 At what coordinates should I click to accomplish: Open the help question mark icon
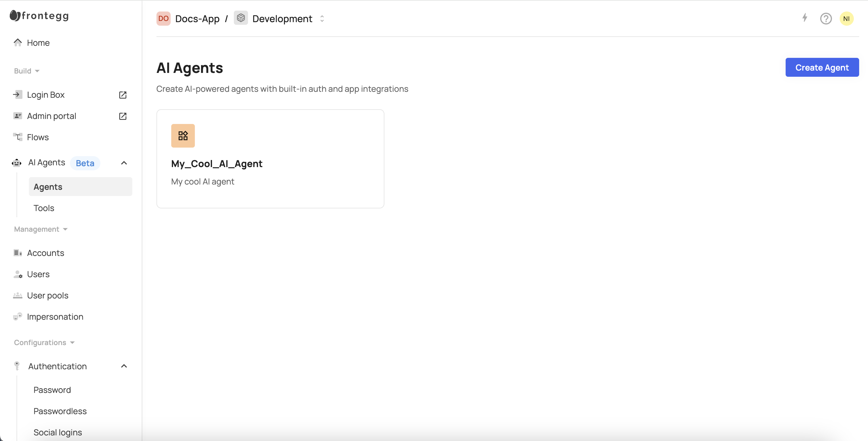click(825, 19)
